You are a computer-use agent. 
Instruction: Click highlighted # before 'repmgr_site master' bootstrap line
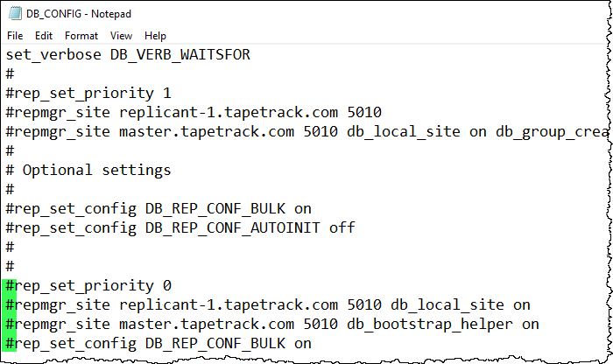click(x=10, y=324)
